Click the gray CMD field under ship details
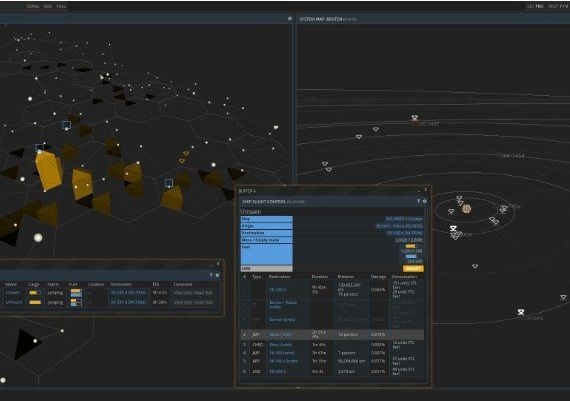Viewport: 570px width, 401px height. click(x=266, y=269)
